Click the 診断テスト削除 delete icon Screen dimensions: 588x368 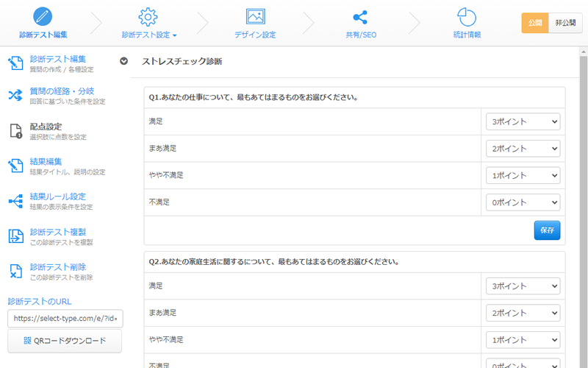pyautogui.click(x=16, y=272)
